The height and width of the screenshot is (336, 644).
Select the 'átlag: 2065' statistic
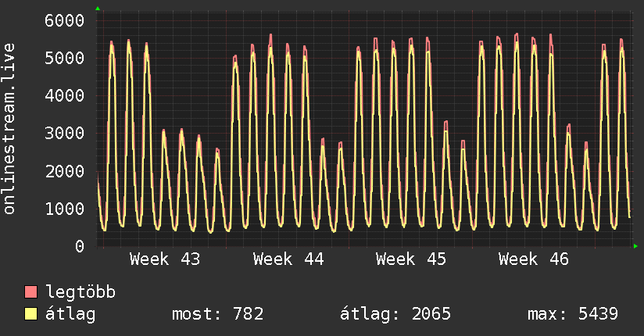(395, 314)
